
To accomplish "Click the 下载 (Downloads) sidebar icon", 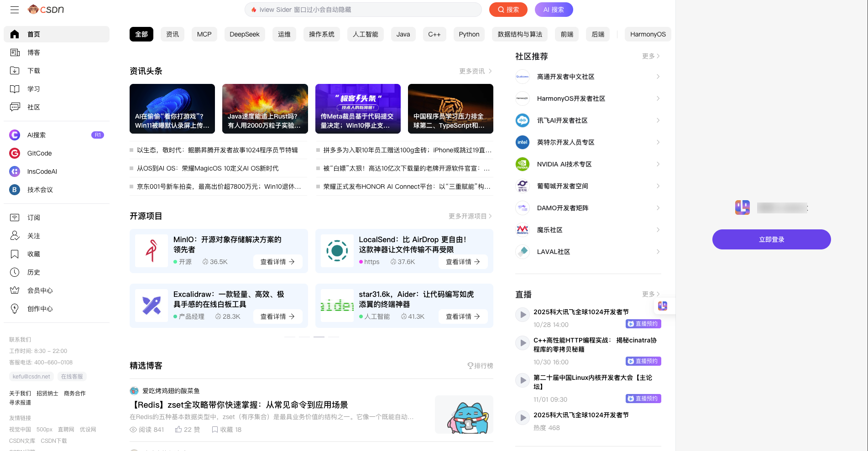I will pyautogui.click(x=14, y=71).
